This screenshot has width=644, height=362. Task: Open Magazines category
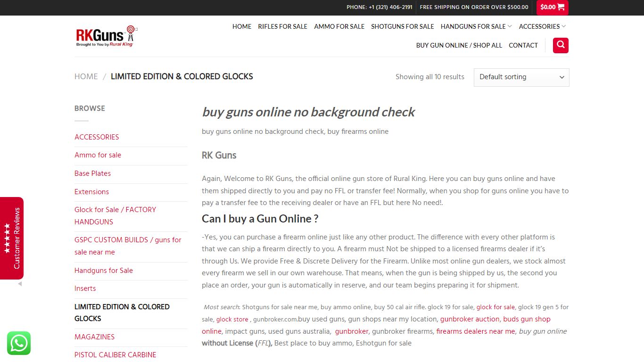[94, 337]
